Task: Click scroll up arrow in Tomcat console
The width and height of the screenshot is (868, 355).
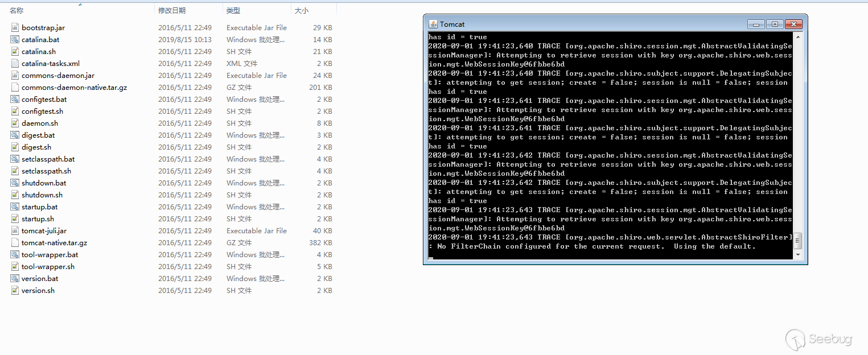Action: (x=798, y=36)
